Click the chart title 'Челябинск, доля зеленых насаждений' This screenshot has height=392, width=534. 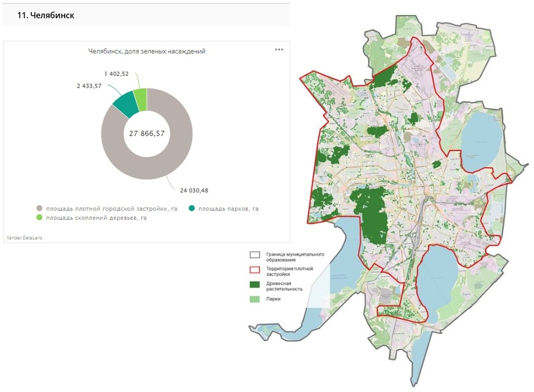point(147,51)
